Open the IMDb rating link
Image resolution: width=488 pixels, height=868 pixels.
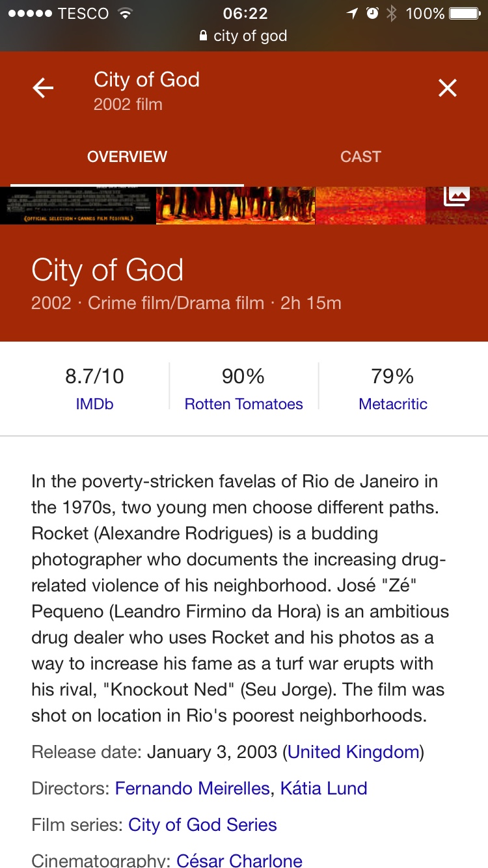click(x=94, y=404)
